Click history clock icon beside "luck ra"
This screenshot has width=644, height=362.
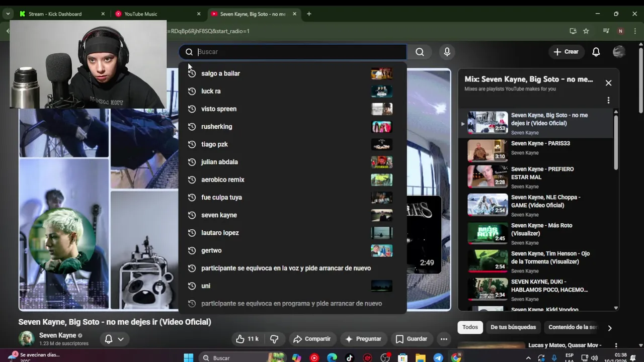(192, 91)
